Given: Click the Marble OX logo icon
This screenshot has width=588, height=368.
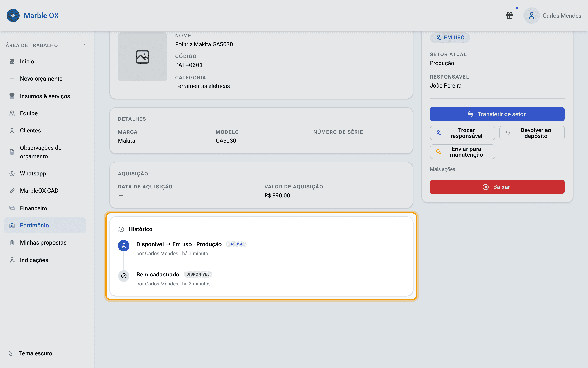Looking at the screenshot, I should coord(13,16).
